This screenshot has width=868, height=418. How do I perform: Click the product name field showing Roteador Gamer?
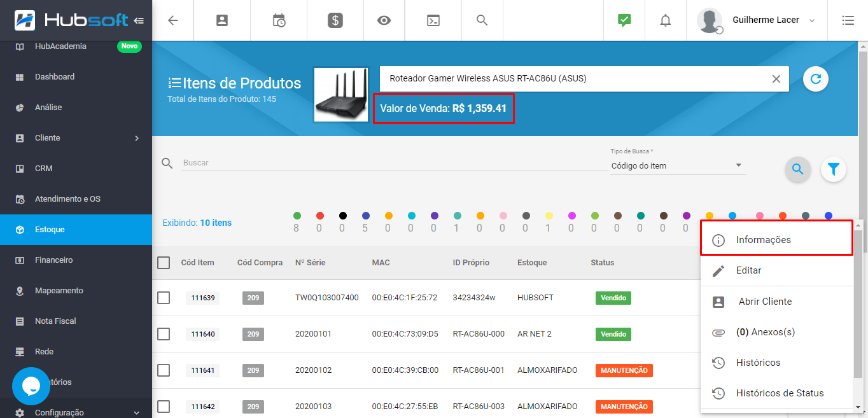pyautogui.click(x=584, y=79)
